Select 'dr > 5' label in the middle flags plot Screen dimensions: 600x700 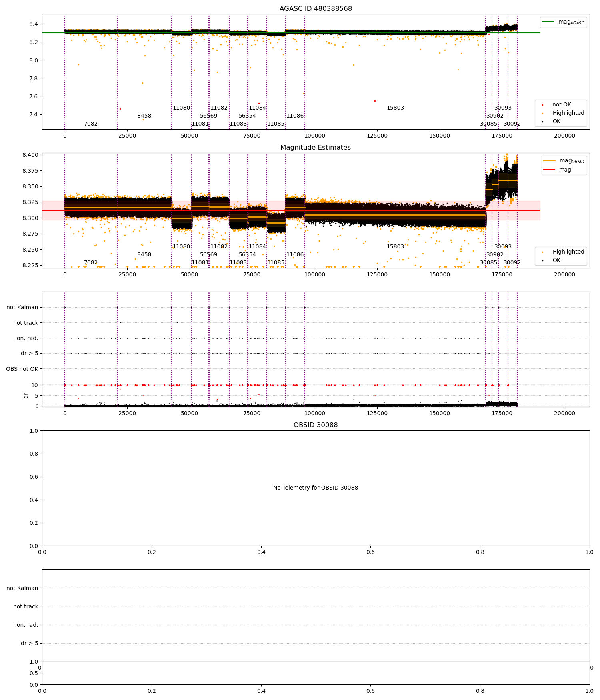click(30, 353)
